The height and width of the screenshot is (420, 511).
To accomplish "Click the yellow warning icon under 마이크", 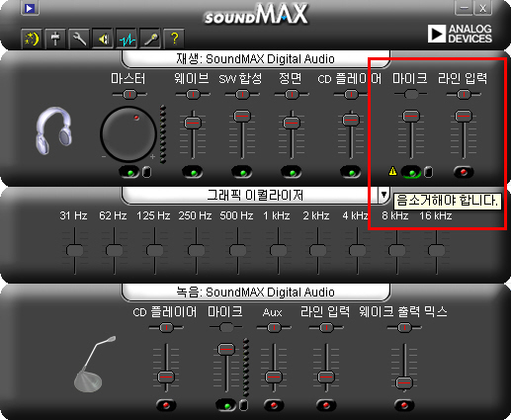I will click(x=392, y=171).
